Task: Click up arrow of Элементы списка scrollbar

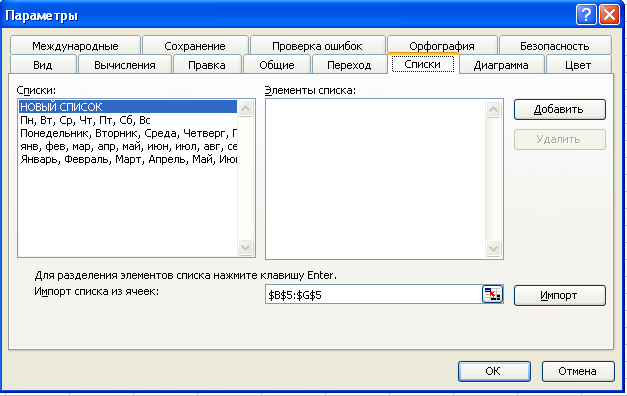Action: coord(493,109)
